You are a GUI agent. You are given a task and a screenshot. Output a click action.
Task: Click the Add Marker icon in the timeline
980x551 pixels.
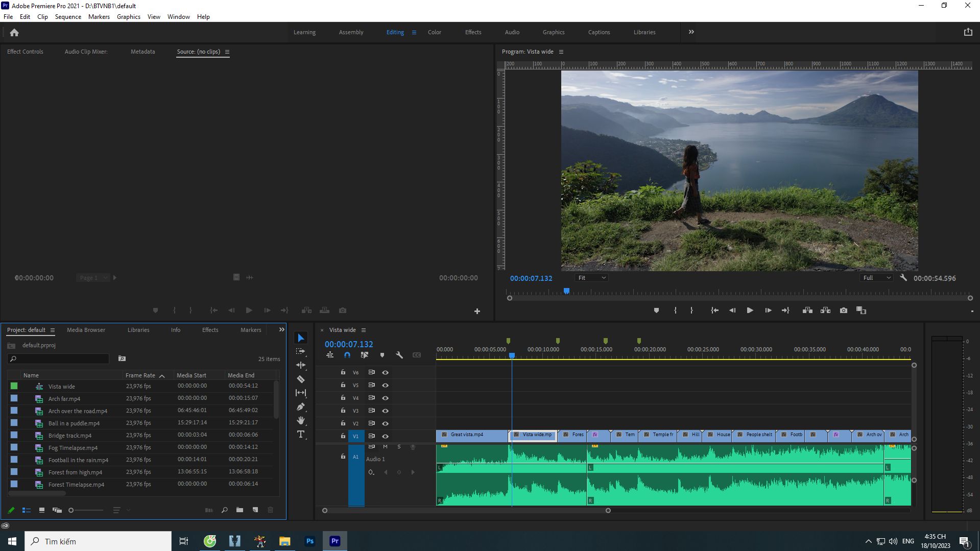click(382, 355)
